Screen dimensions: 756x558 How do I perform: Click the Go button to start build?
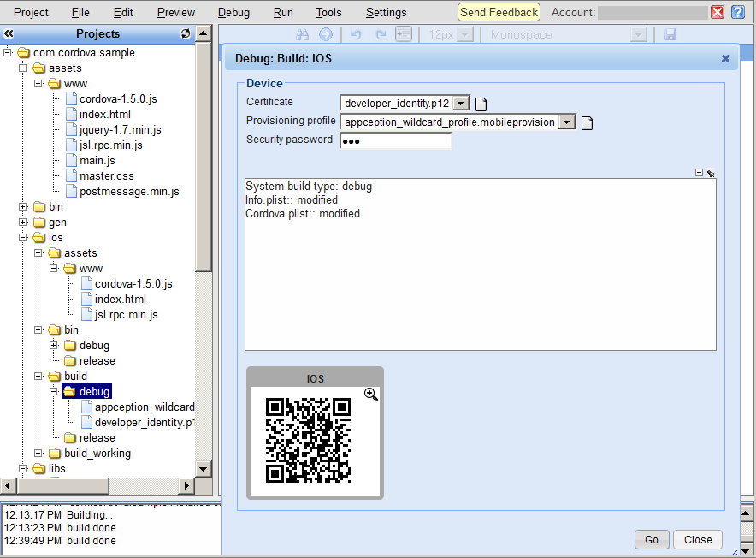tap(652, 540)
